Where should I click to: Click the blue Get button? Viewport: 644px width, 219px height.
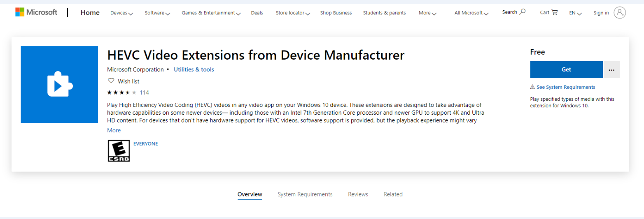click(566, 69)
